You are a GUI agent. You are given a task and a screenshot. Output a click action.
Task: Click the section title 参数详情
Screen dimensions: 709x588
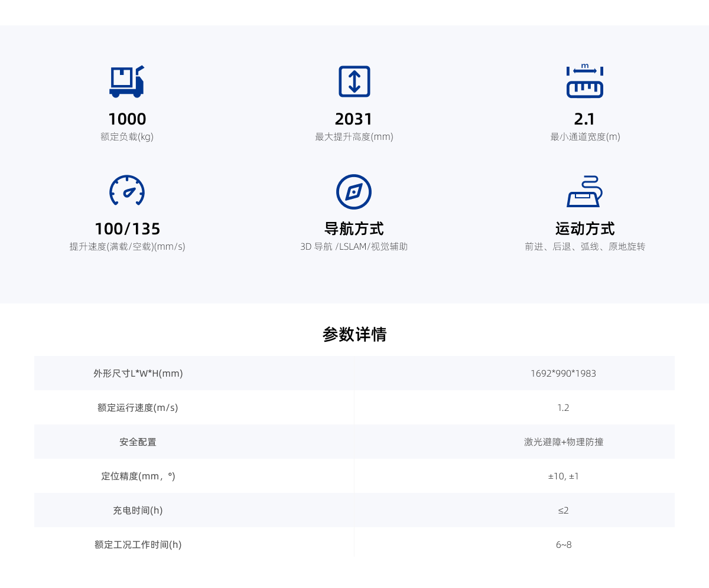click(354, 335)
